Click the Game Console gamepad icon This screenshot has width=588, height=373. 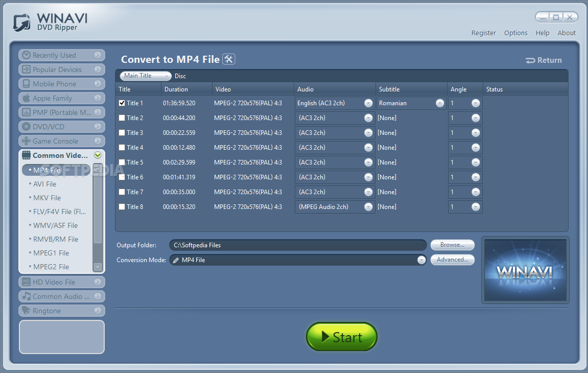click(26, 141)
